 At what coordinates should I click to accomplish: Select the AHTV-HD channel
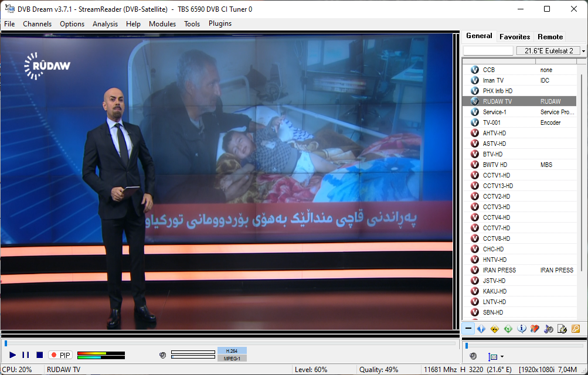pyautogui.click(x=519, y=133)
